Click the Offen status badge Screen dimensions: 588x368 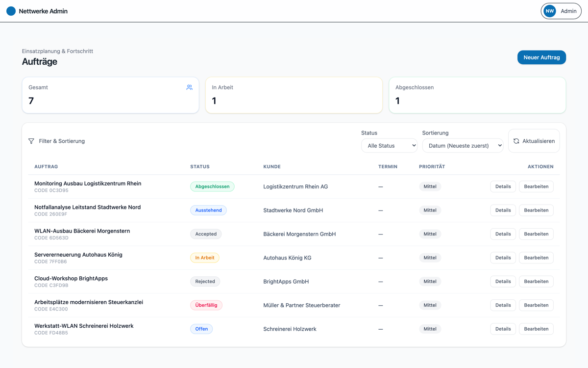point(201,329)
